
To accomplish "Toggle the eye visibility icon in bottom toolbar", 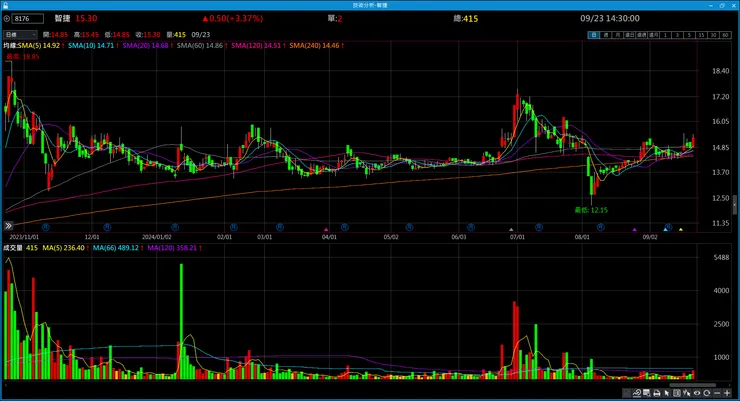I will pos(697,393).
